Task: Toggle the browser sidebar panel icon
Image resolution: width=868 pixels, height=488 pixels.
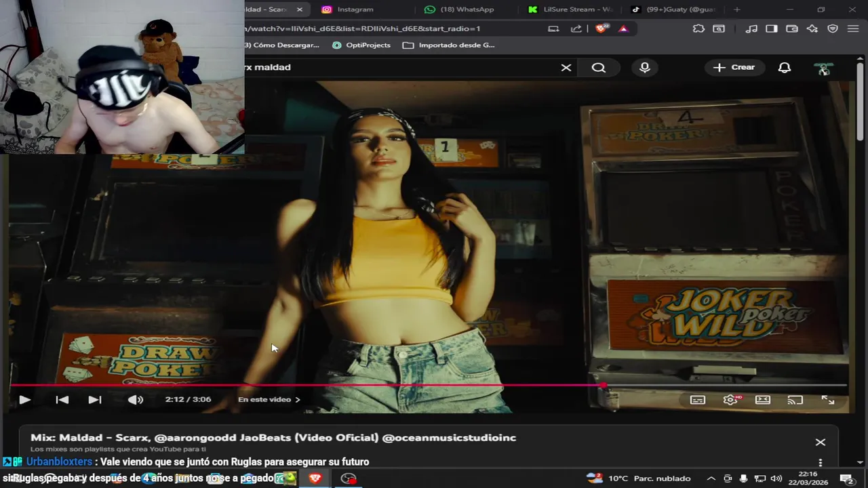Action: [x=772, y=28]
